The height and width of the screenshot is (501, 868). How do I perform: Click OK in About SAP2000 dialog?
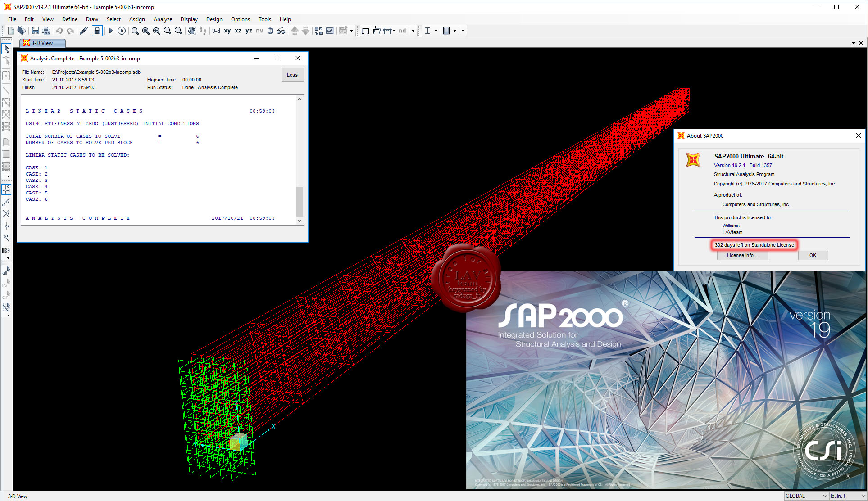click(813, 255)
